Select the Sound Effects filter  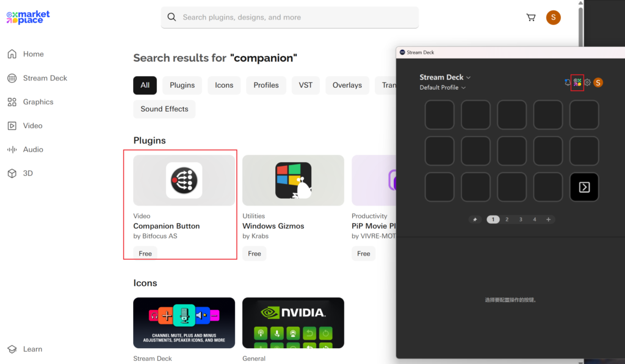164,109
